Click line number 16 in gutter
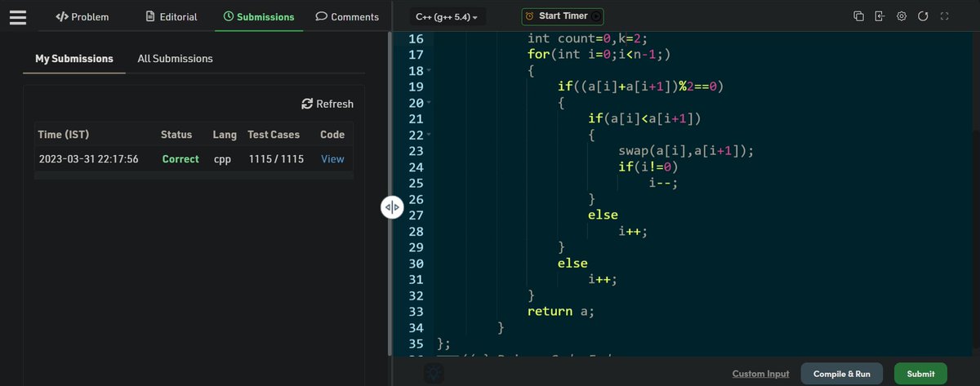 (x=415, y=39)
